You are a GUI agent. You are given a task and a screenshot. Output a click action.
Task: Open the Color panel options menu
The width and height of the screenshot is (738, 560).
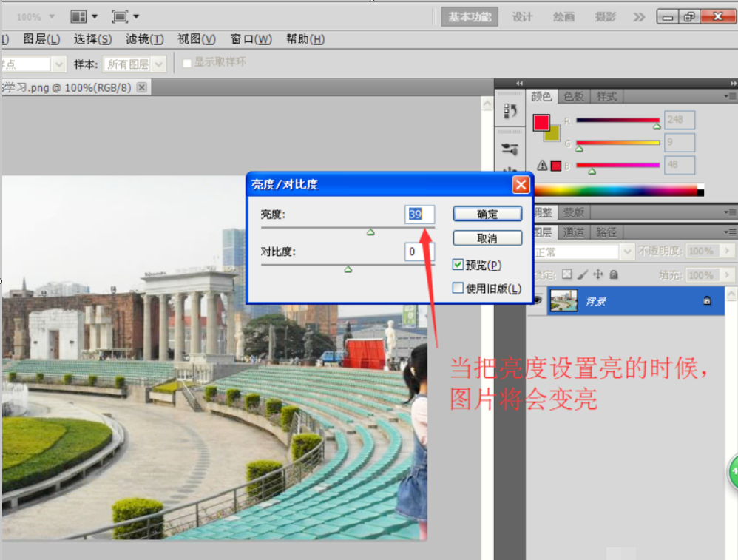pyautogui.click(x=730, y=96)
